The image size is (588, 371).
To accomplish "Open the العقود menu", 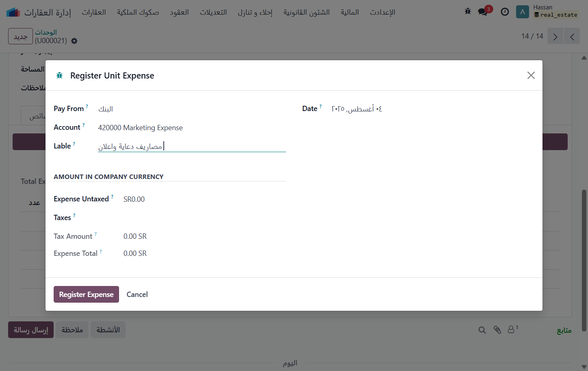I will pyautogui.click(x=179, y=12).
